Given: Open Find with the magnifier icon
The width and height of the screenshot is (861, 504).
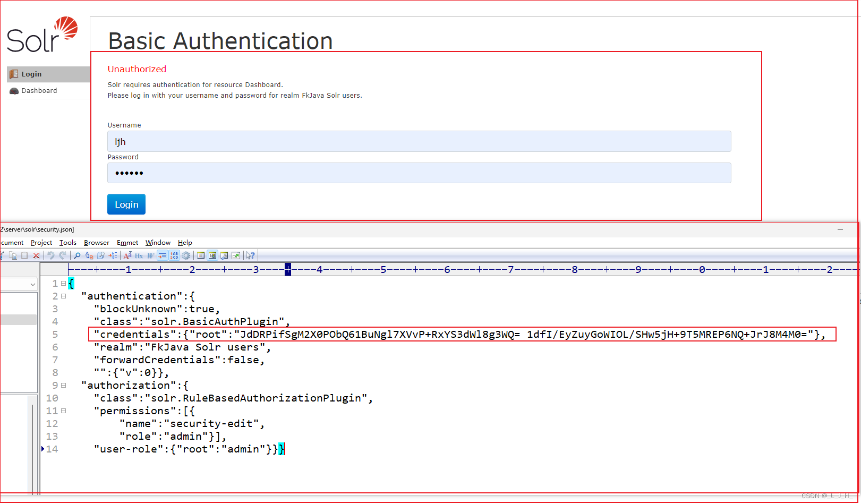Looking at the screenshot, I should 77,255.
